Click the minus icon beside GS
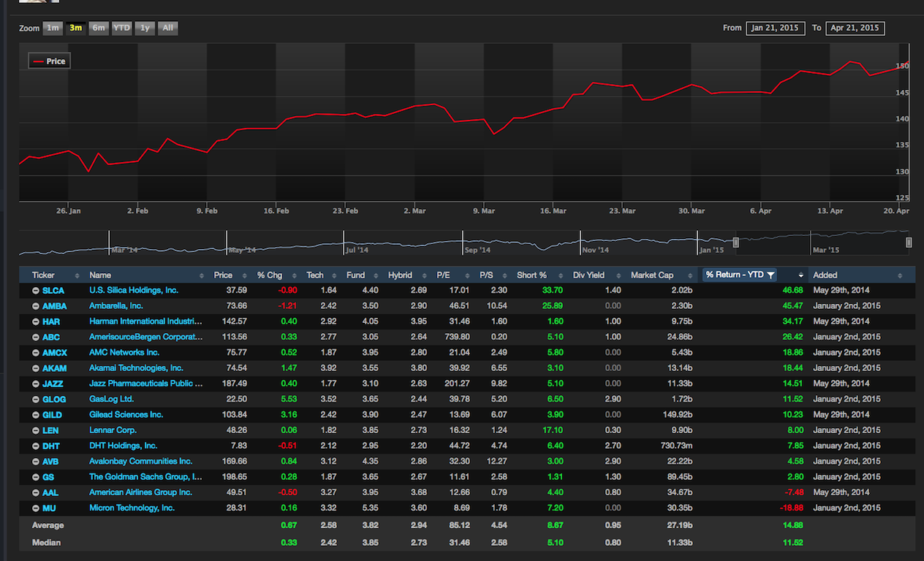Screen dimensions: 924x561 pos(36,477)
